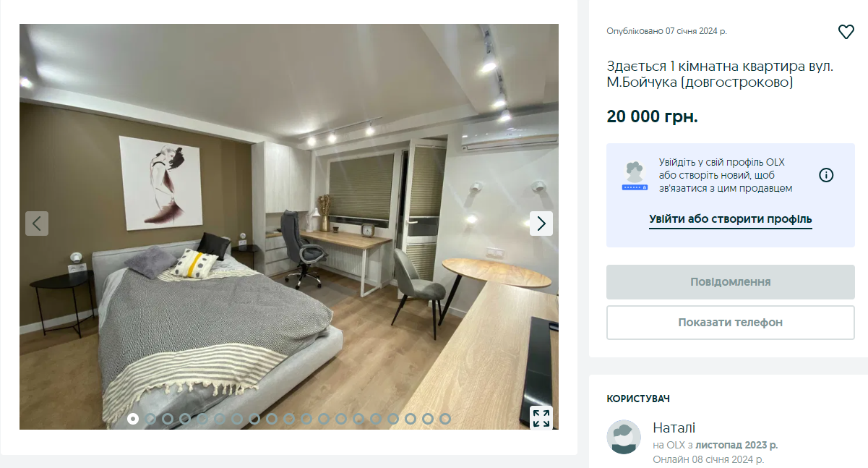Click the Повідомлення button
868x468 pixels.
click(x=731, y=282)
